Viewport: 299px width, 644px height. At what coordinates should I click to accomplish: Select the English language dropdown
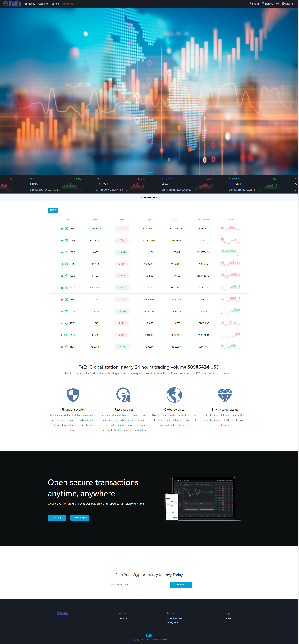coord(290,4)
